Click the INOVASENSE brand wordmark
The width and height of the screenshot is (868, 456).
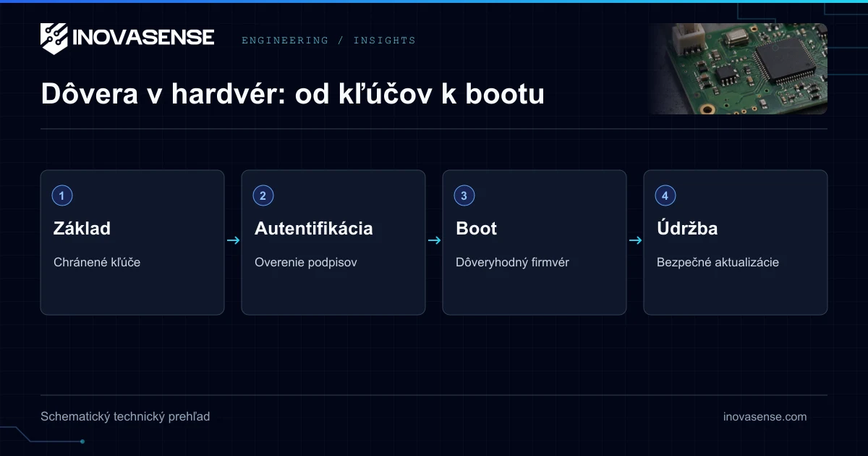143,38
